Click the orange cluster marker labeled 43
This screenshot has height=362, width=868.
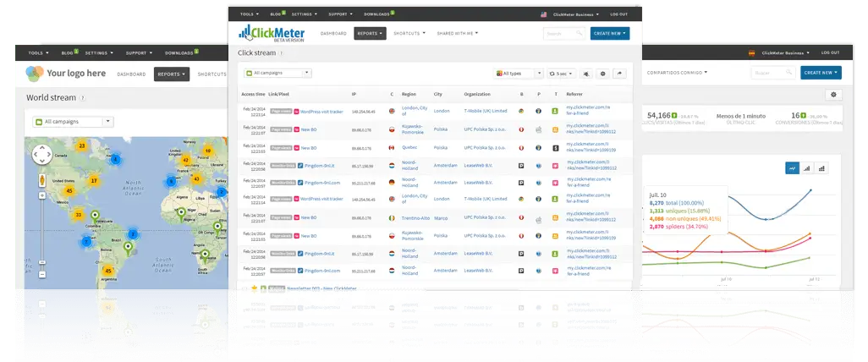point(196,179)
